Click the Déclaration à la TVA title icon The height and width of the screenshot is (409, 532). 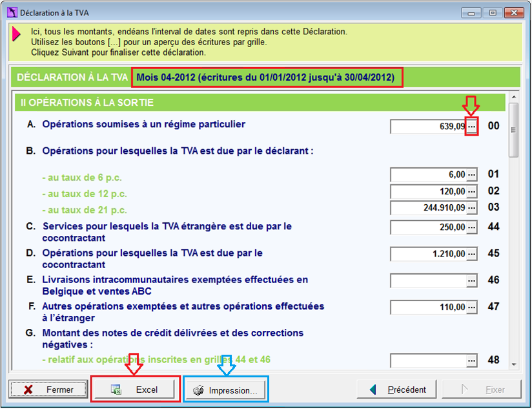(x=12, y=12)
